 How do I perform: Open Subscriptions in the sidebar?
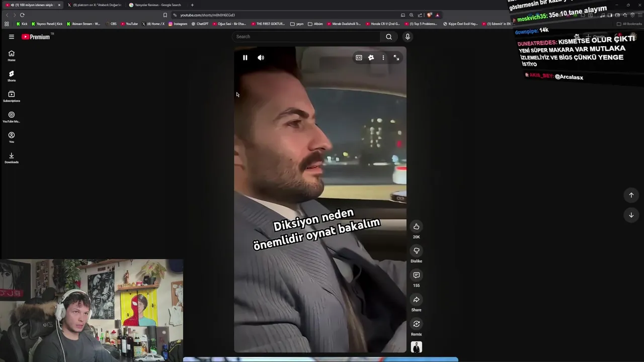(11, 97)
